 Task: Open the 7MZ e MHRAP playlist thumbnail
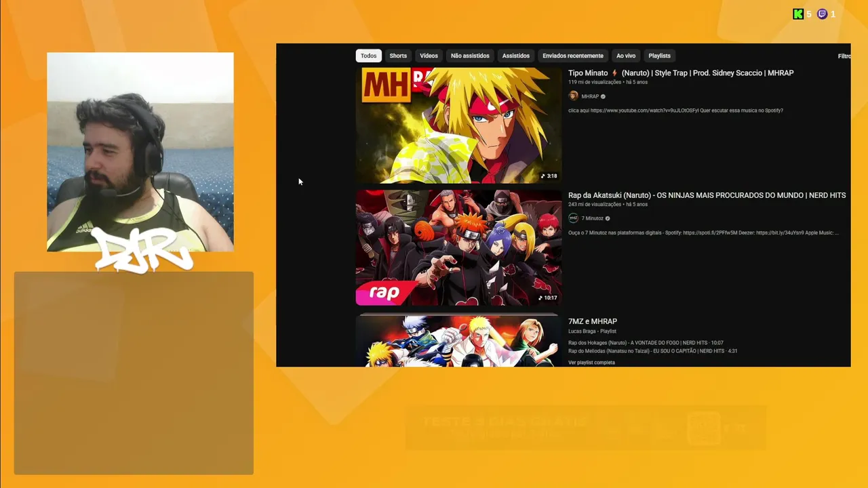(458, 340)
